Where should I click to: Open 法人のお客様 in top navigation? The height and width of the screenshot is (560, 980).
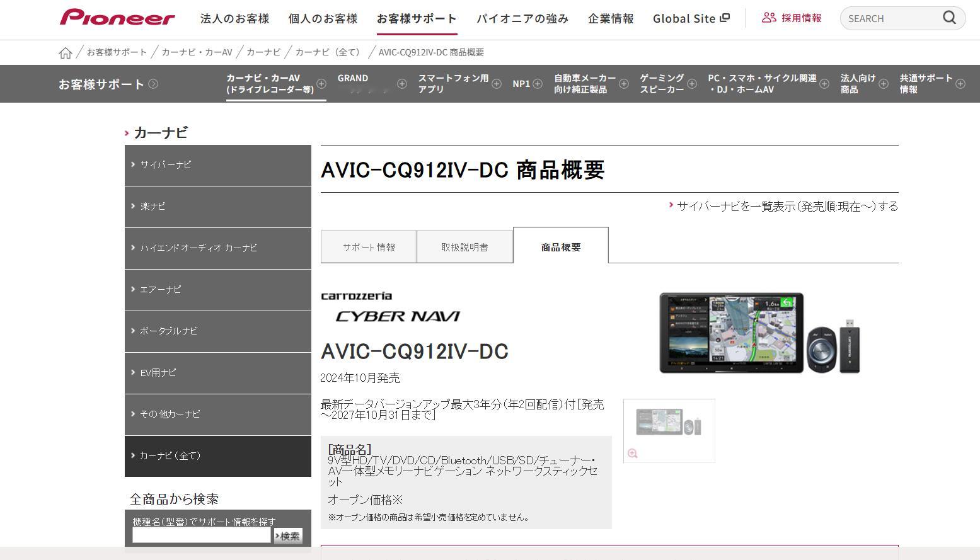pos(235,18)
